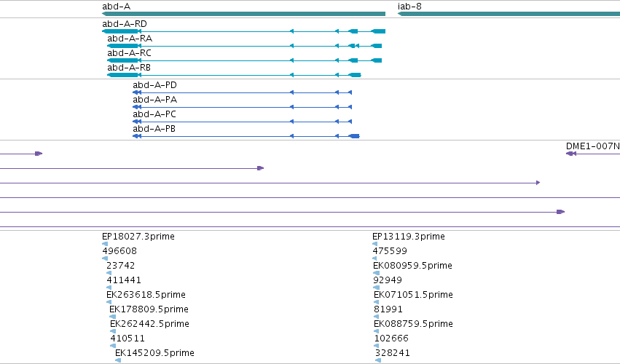Click right end exon of abd-A-RB transcript

click(354, 75)
